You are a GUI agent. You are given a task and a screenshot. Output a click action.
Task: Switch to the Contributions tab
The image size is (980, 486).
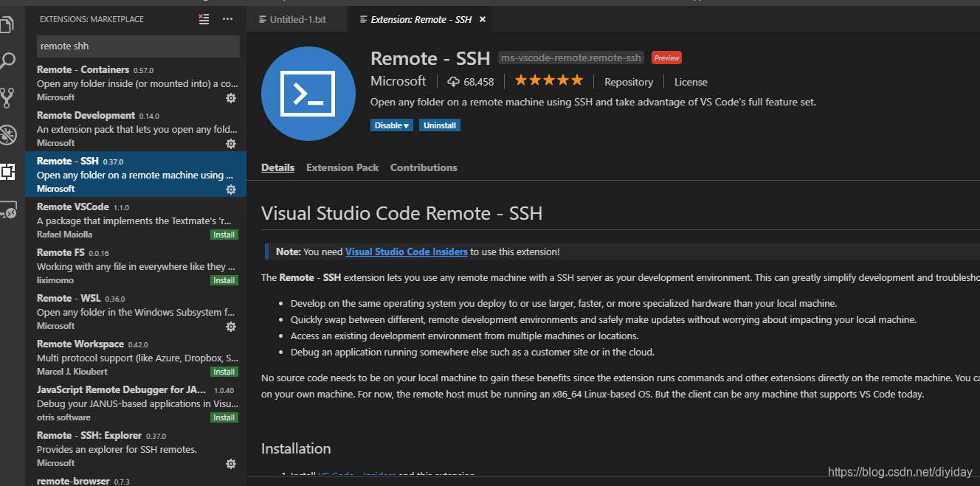coord(424,167)
